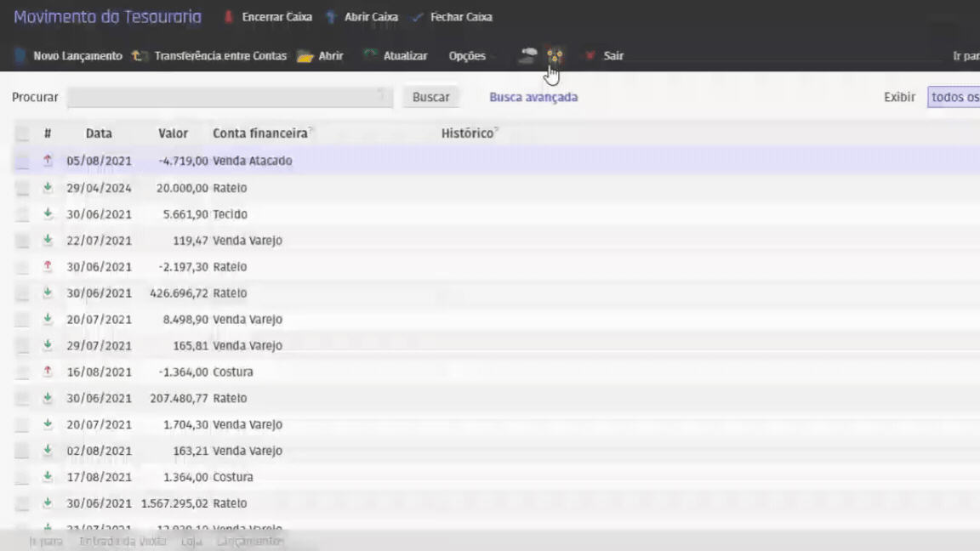This screenshot has height=551, width=980.
Task: Click the Transferência entre Contas icon
Action: [139, 56]
